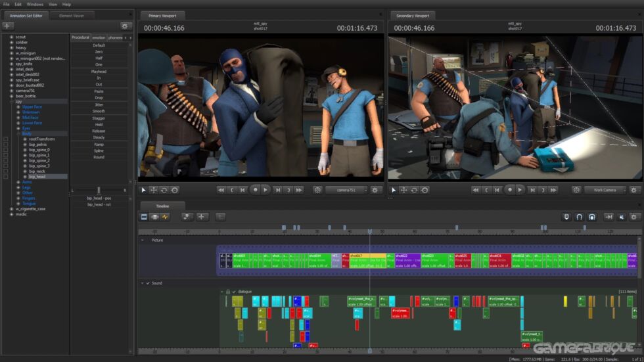Activate secondary viewport move manipulator
The width and height of the screenshot is (644, 362).
tap(403, 190)
